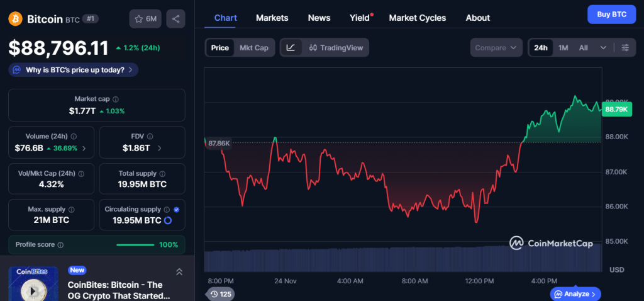The height and width of the screenshot is (301, 644).
Task: Open chart settings sliders icon
Action: (625, 48)
